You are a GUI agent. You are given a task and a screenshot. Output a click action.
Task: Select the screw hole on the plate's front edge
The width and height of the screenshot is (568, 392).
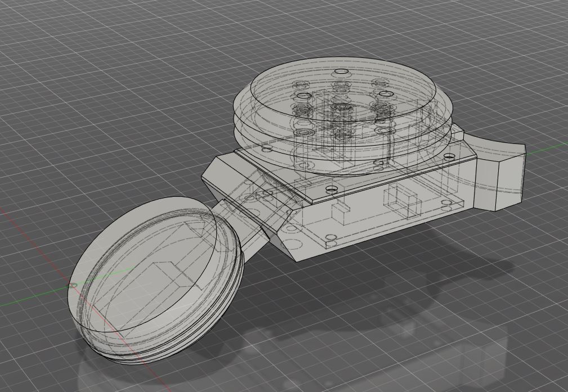click(x=332, y=188)
